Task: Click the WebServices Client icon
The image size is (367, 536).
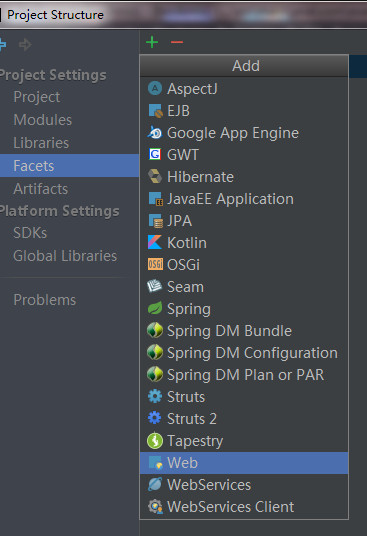Action: [155, 507]
